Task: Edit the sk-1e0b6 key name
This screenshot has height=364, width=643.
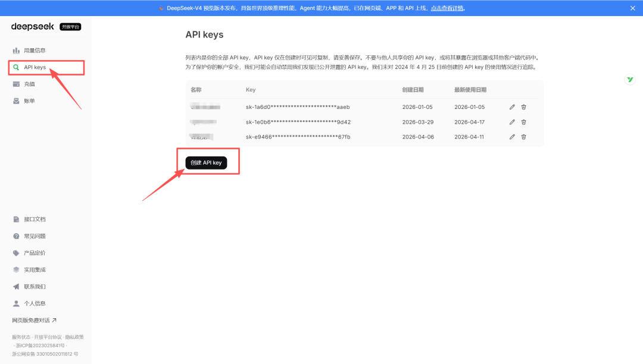Action: click(x=512, y=122)
